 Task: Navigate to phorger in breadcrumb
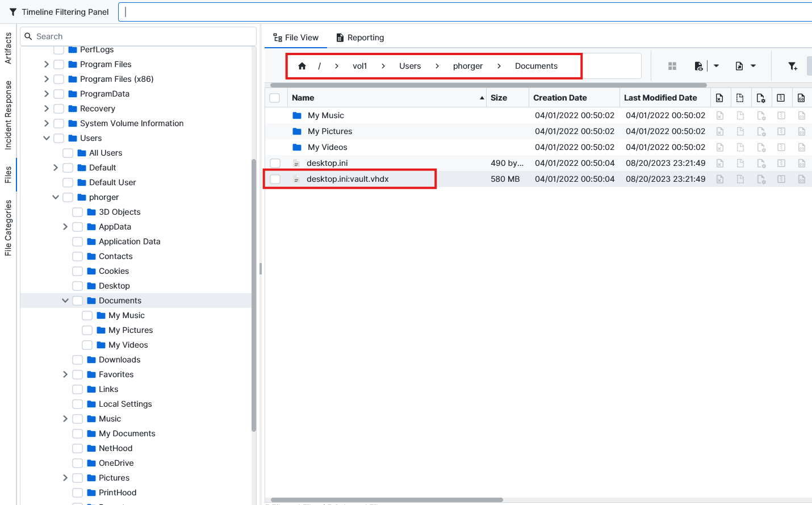point(467,66)
